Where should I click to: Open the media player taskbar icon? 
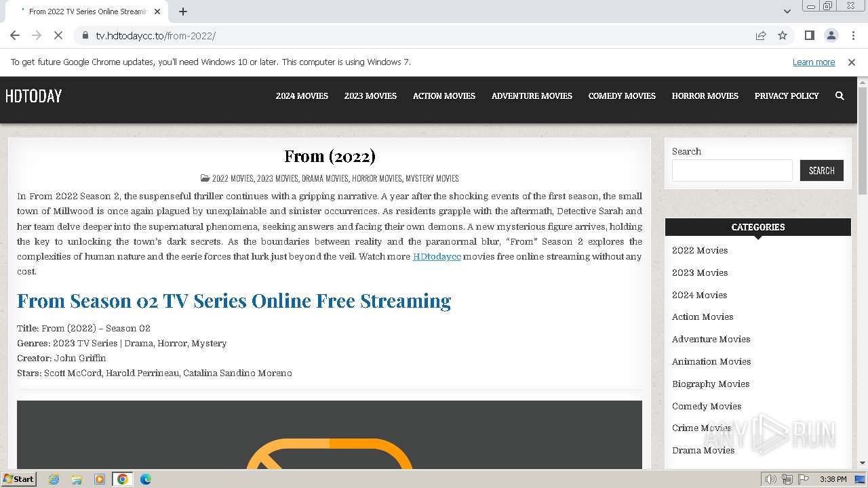point(100,479)
